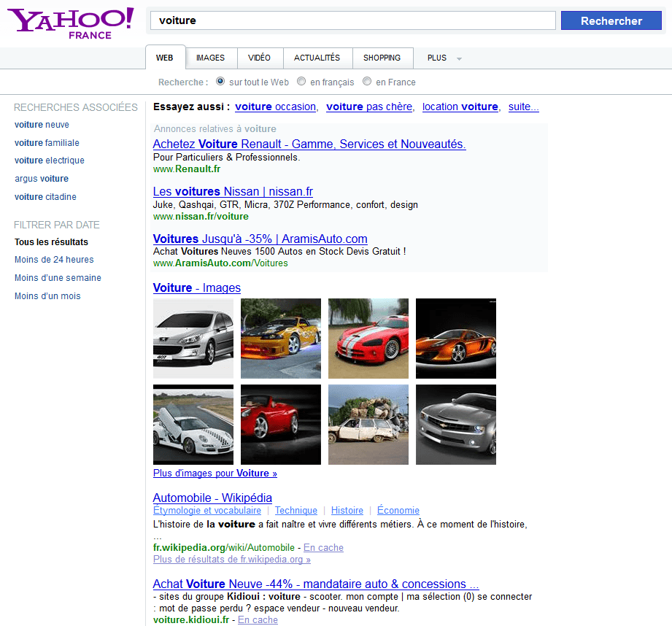This screenshot has height=626, width=672.
Task: Select related search 'voiture electrique'
Action: [x=50, y=161]
